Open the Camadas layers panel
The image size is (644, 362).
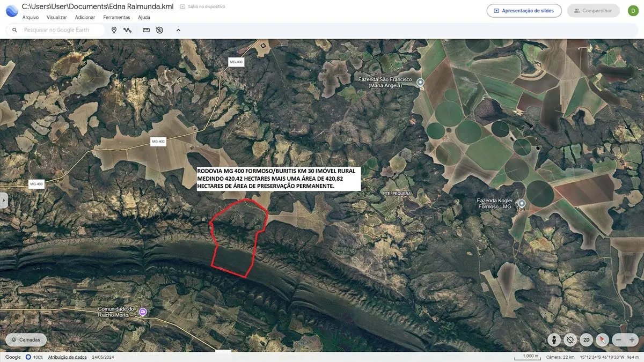26,339
